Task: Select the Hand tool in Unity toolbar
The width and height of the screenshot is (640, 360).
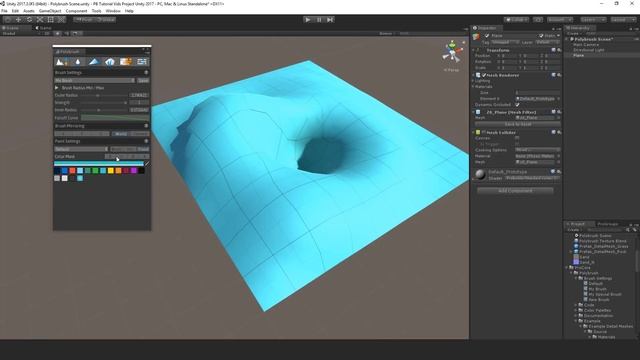Action: pos(8,20)
